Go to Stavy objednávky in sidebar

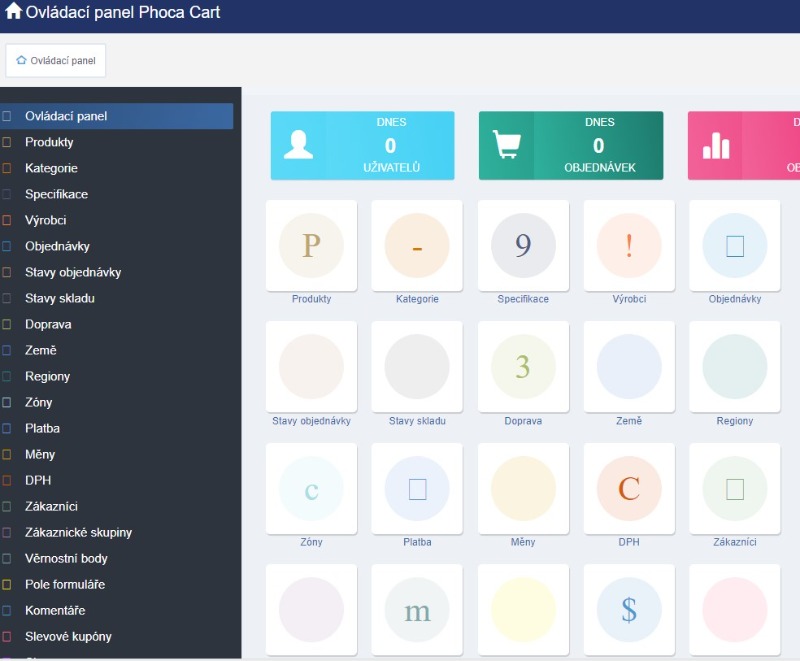tap(116, 272)
